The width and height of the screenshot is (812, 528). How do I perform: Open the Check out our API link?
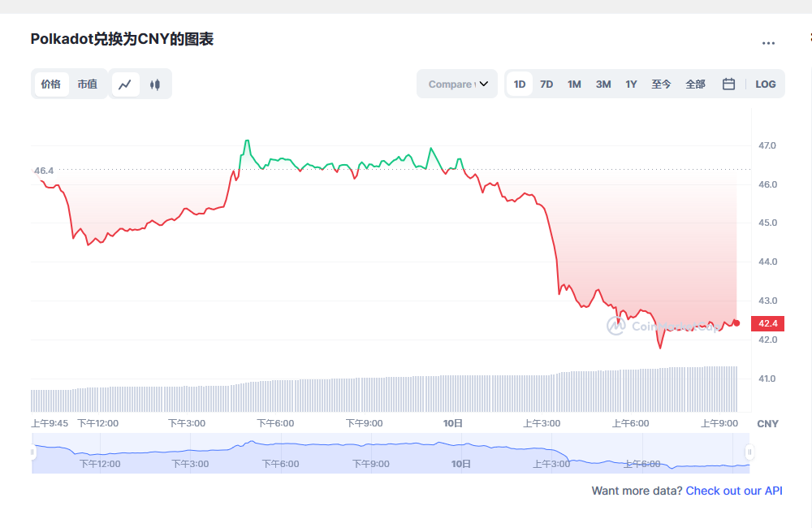[x=734, y=491]
